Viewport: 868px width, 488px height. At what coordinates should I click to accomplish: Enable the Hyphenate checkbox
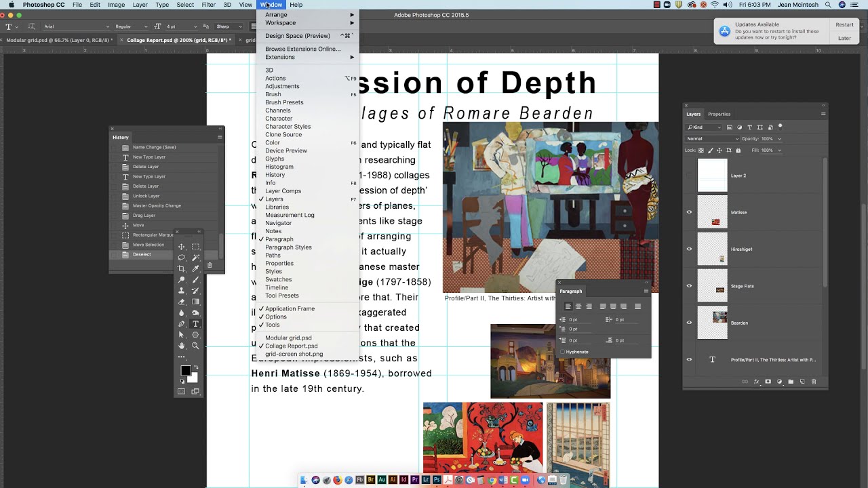563,352
